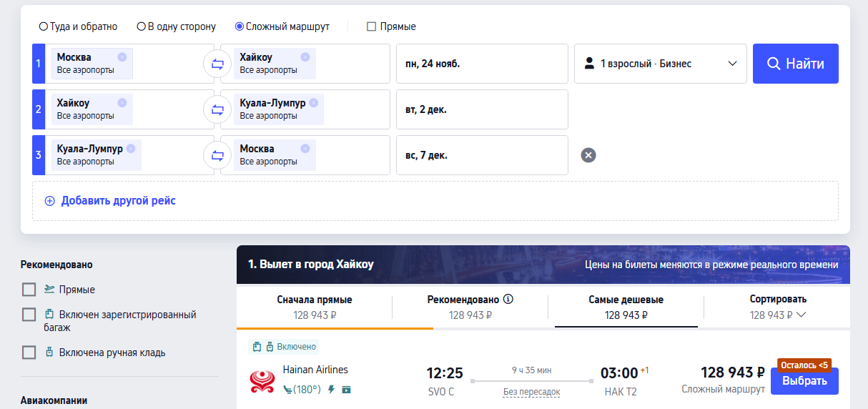Screen dimensions: 868x409
Task: Choose the Hainan Airlines flight with Выбрать
Action: [804, 380]
